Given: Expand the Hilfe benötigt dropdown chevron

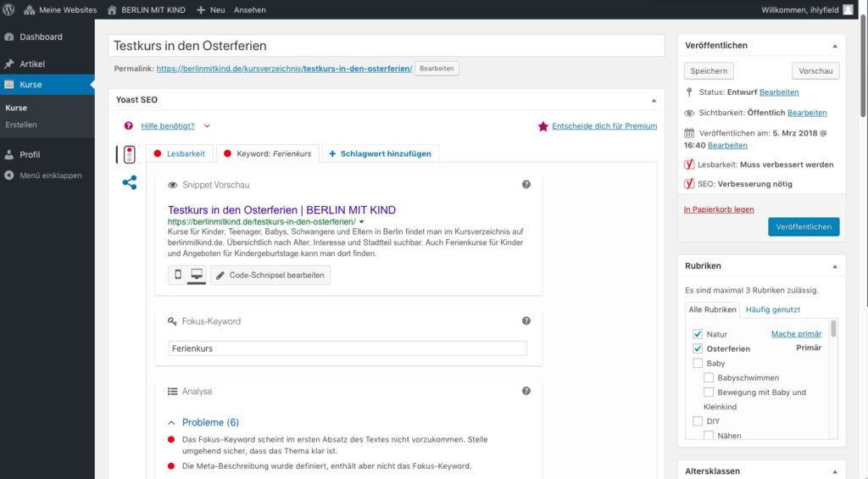Looking at the screenshot, I should pyautogui.click(x=207, y=125).
